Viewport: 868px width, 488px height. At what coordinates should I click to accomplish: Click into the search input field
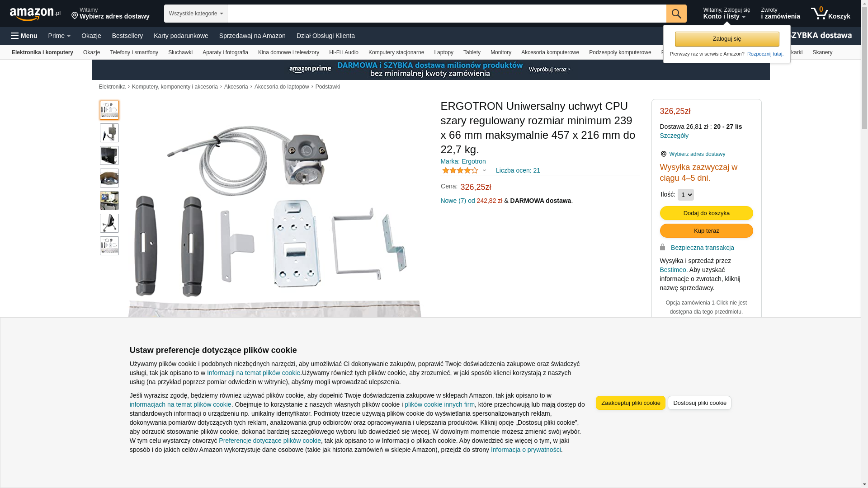(x=447, y=14)
